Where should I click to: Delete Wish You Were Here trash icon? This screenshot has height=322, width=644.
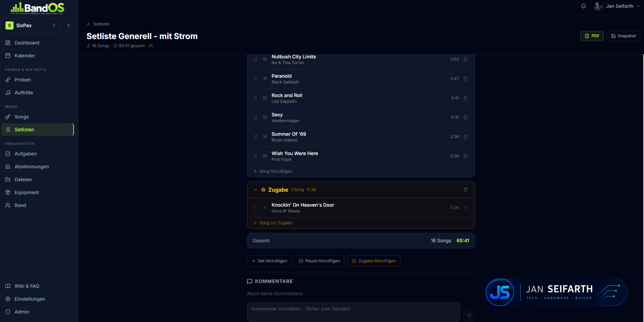pyautogui.click(x=466, y=156)
